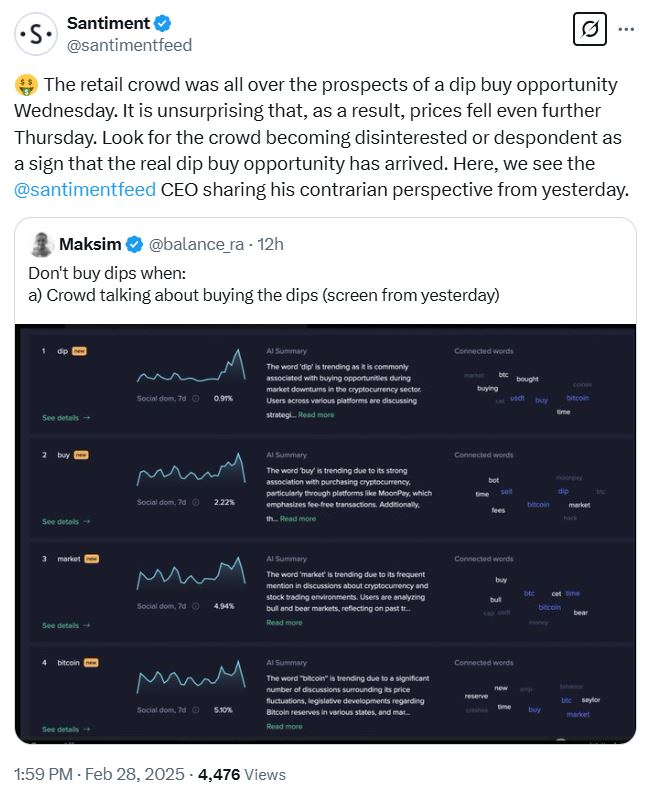Click the info icon beside 5.10% social dominance
Viewport: 650px width, 787px height.
[195, 710]
